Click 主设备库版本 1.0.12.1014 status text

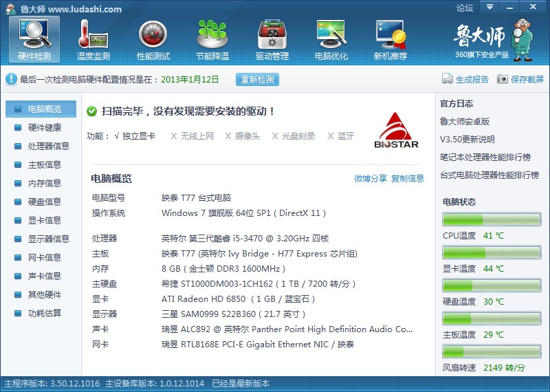155,384
